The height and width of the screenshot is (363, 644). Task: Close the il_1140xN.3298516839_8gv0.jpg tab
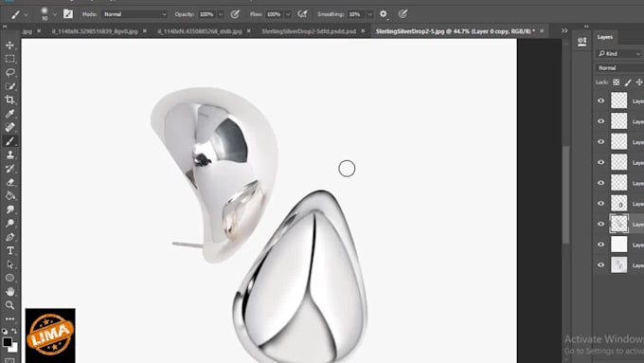(145, 31)
